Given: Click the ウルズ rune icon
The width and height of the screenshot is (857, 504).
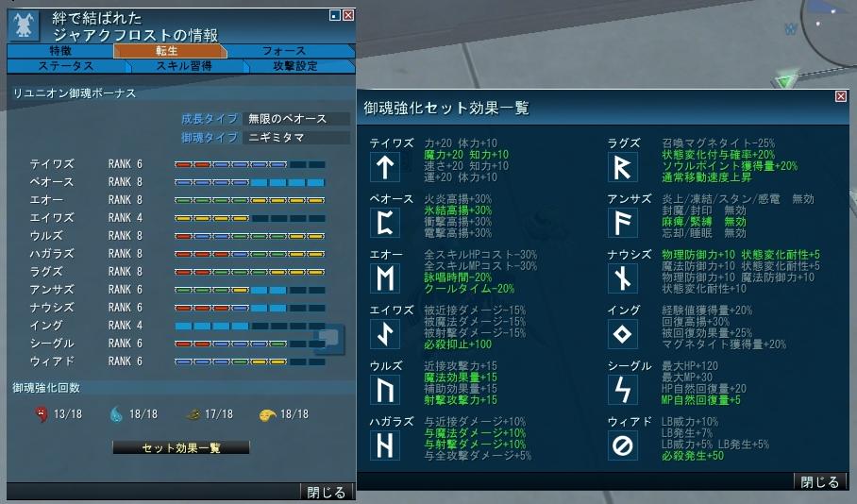Looking at the screenshot, I should pyautogui.click(x=385, y=390).
